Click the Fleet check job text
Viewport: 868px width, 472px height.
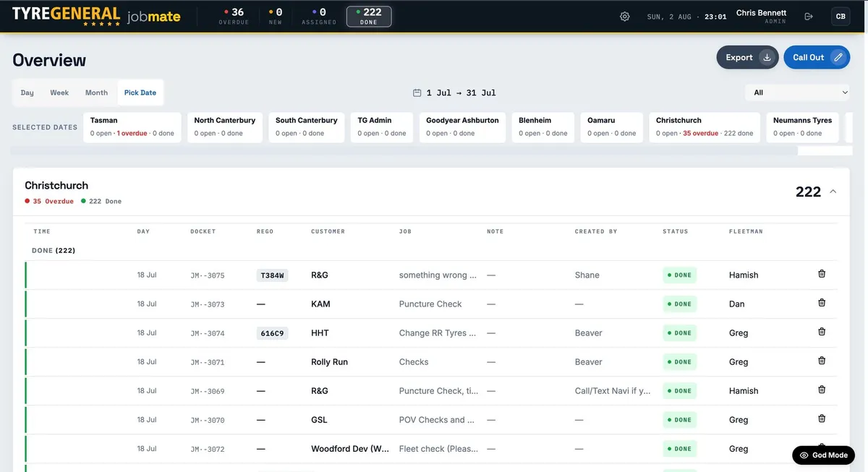click(x=438, y=449)
